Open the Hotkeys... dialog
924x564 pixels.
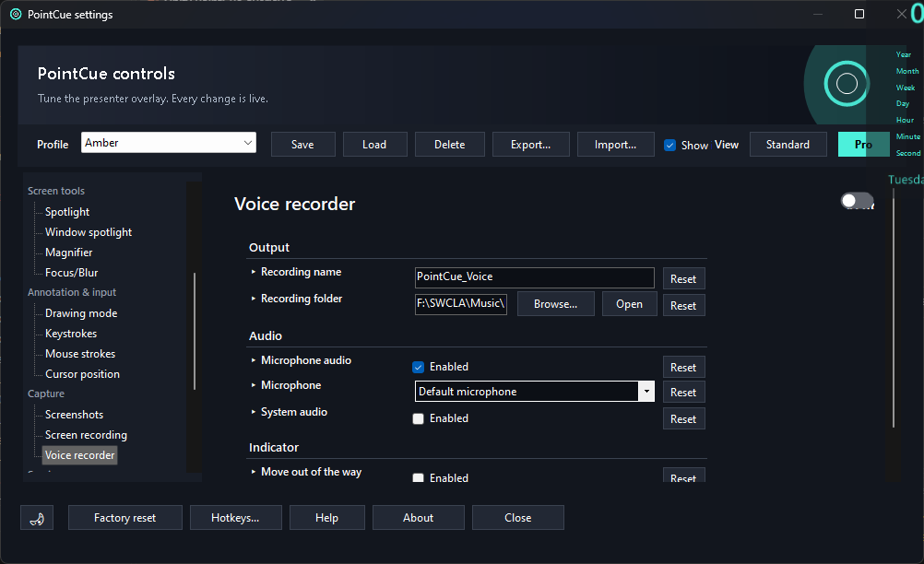coord(236,518)
